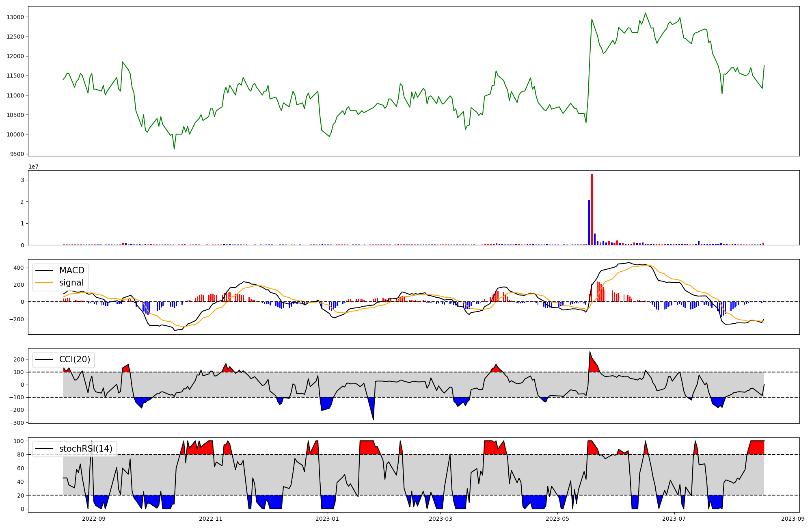
Task: Click the 2023-01 x-axis date label
Action: coord(327,519)
